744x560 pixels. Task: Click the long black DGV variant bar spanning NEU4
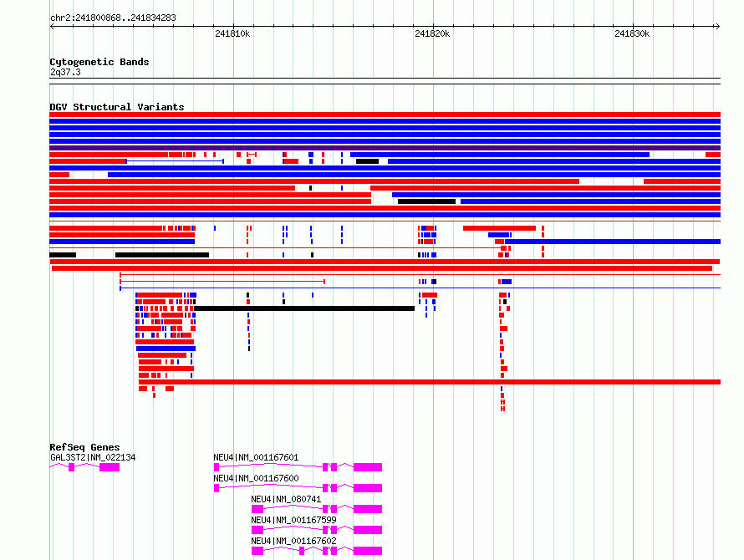click(304, 308)
